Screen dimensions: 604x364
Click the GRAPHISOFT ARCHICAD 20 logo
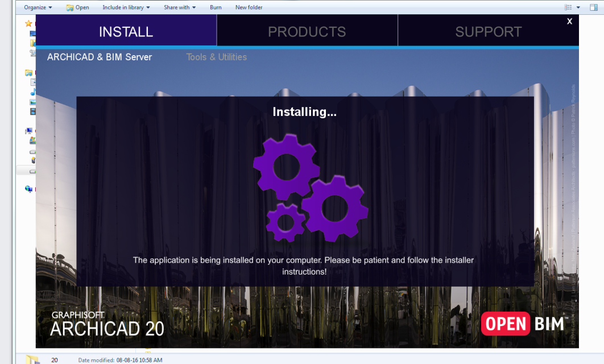107,324
